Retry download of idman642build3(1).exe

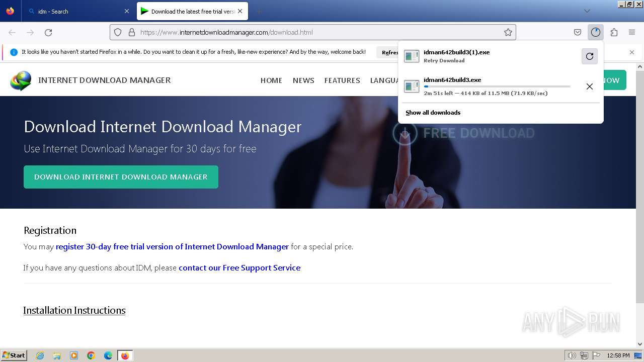tap(590, 56)
